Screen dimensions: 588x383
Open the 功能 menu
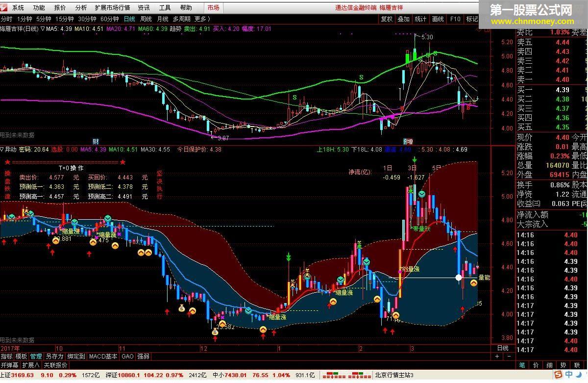coord(39,8)
